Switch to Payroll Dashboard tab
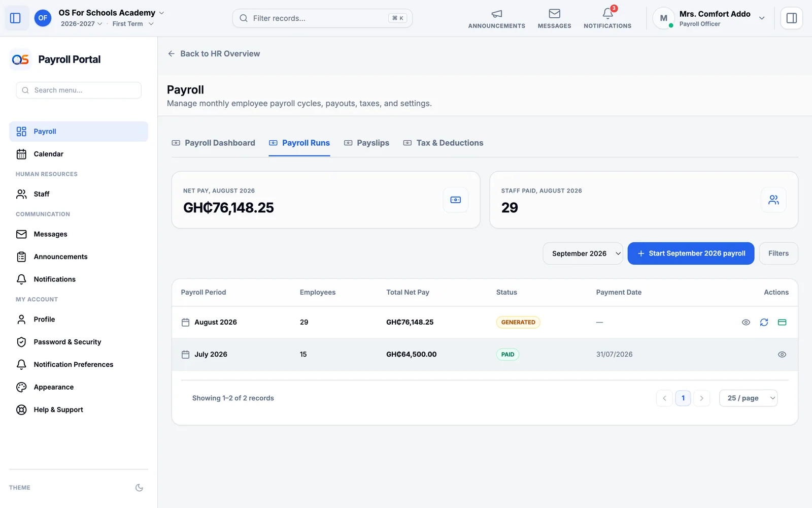Image resolution: width=812 pixels, height=508 pixels. [214, 143]
